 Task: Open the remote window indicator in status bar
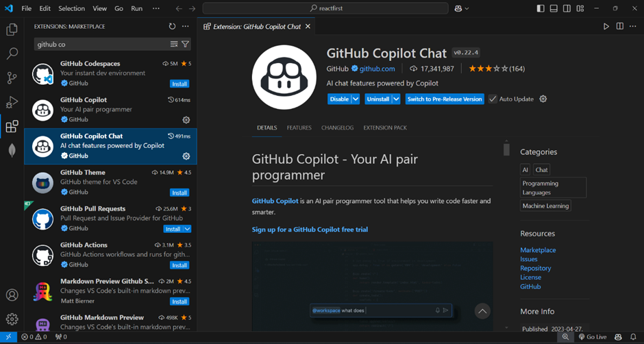click(9, 337)
